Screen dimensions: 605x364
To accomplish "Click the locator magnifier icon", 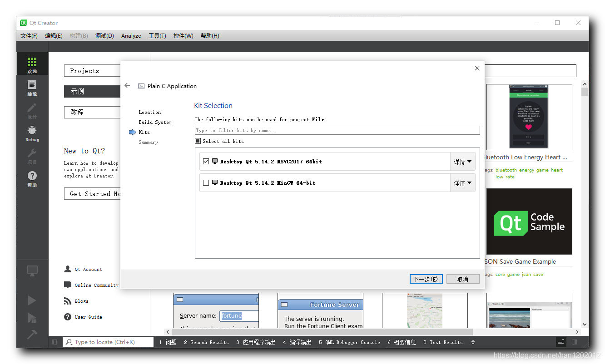I will (x=69, y=342).
